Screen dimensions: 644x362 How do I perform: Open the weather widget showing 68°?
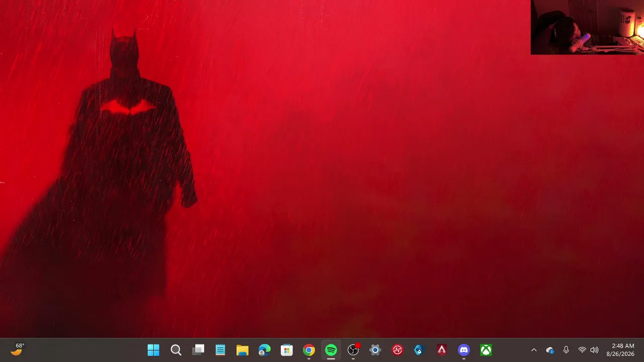coord(17,349)
